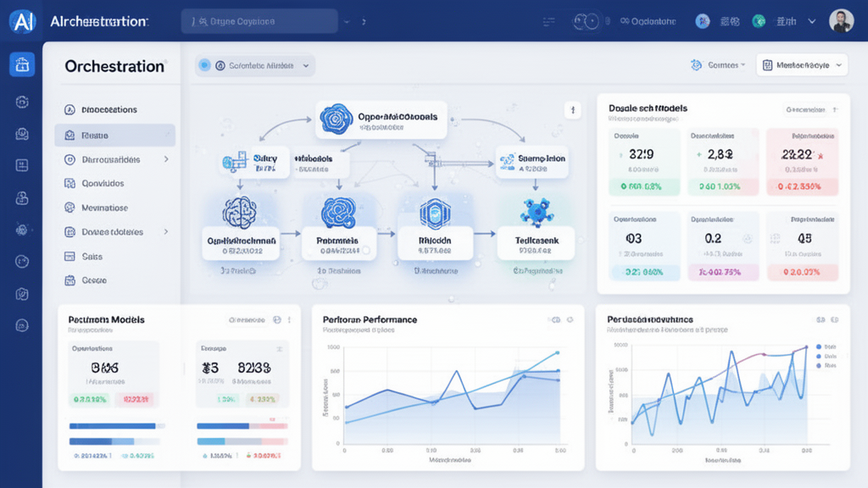Select the shield icon in the left rail
The height and width of the screenshot is (488, 868).
(22, 294)
